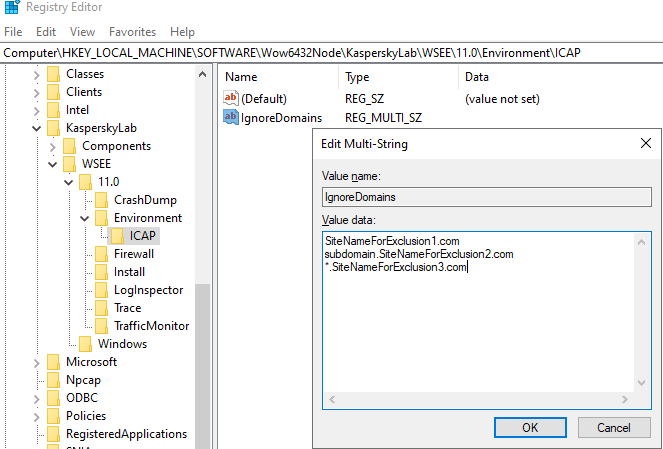Image resolution: width=663 pixels, height=449 pixels.
Task: Select the ICAP folder icon
Action: coord(117,236)
